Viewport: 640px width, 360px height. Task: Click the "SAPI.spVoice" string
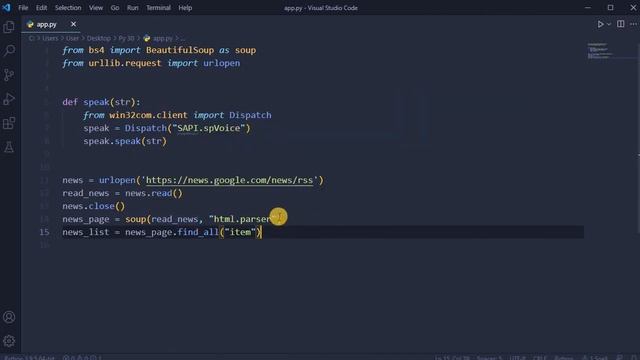209,128
